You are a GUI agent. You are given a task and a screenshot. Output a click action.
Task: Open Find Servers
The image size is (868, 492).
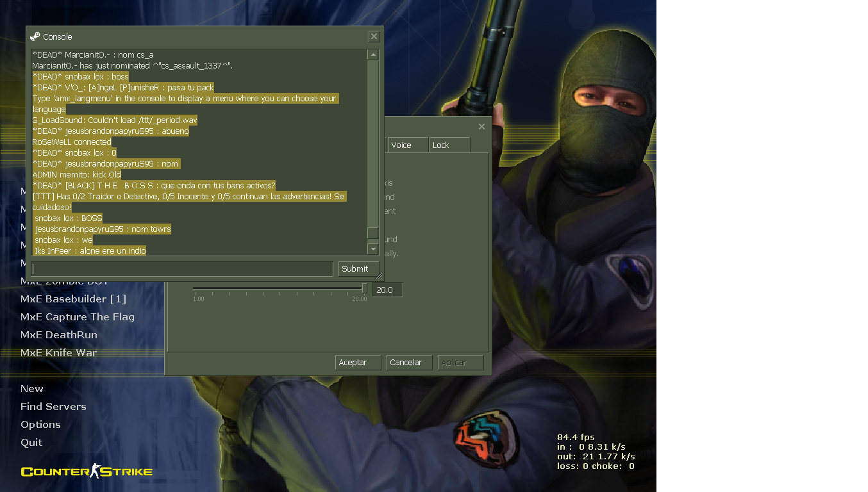pos(53,407)
